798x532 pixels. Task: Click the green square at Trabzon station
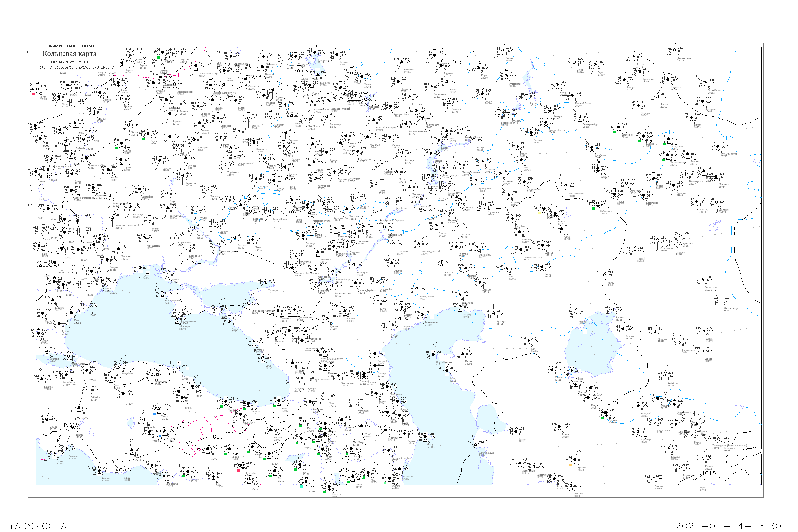click(244, 409)
